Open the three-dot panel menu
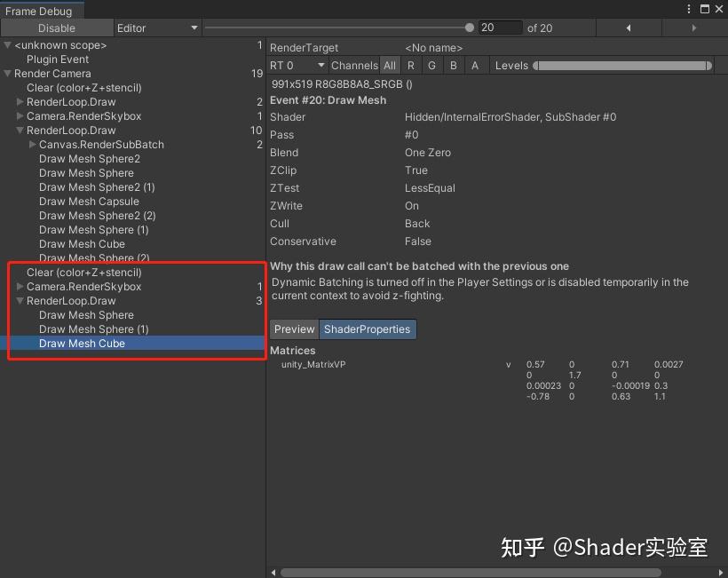The image size is (728, 578). pos(688,8)
